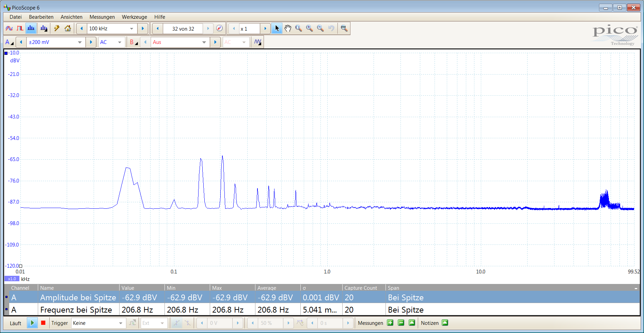
Task: Click the zoom to full view icon
Action: (344, 28)
